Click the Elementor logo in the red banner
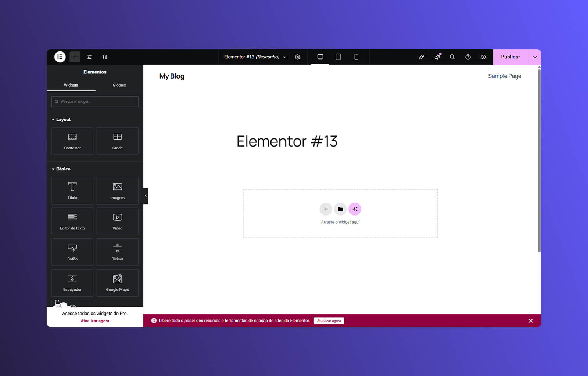This screenshot has width=588, height=376. point(154,321)
